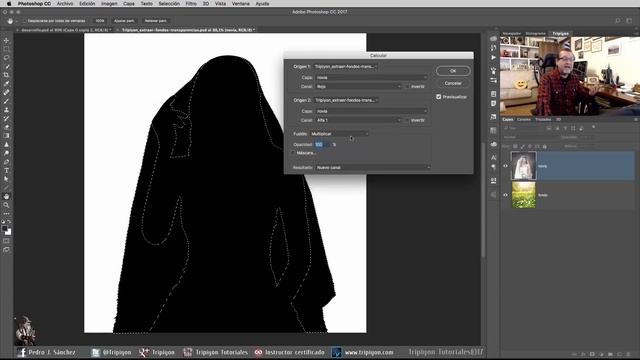The image size is (640, 360).
Task: Select the Path Selection tool
Action: [x=6, y=179]
